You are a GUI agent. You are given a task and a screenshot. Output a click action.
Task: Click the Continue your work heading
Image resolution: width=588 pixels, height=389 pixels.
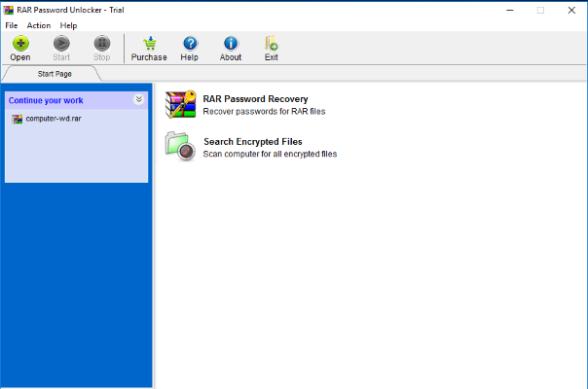46,100
